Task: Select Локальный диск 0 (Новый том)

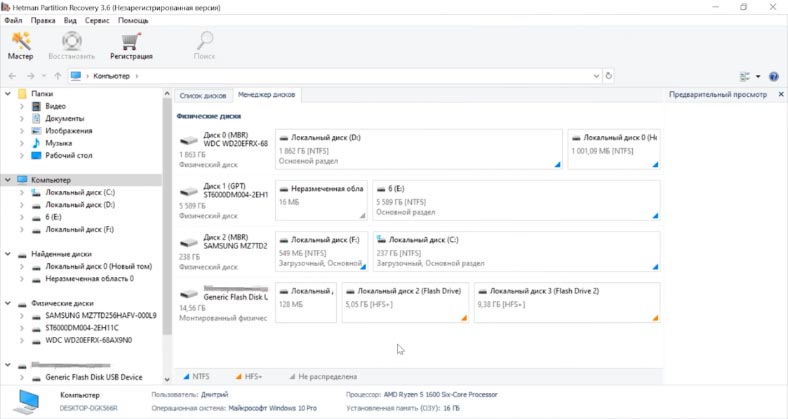Action: [98, 266]
